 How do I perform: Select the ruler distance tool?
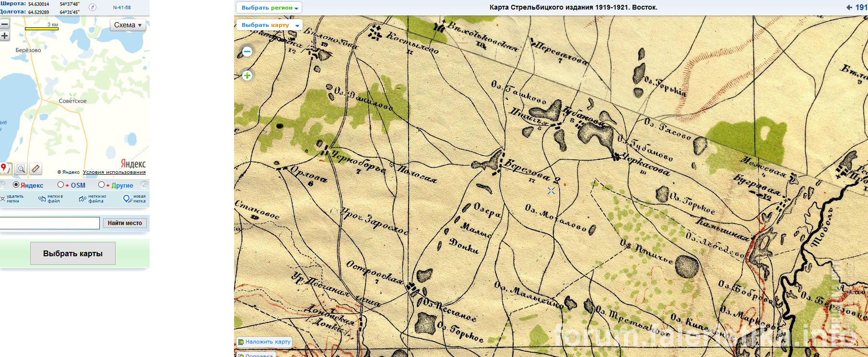pyautogui.click(x=35, y=168)
